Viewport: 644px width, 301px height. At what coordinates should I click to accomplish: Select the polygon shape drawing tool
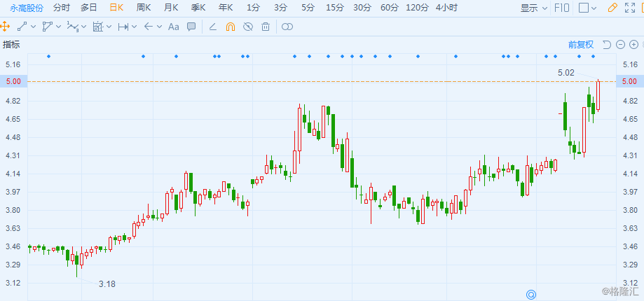(47, 27)
